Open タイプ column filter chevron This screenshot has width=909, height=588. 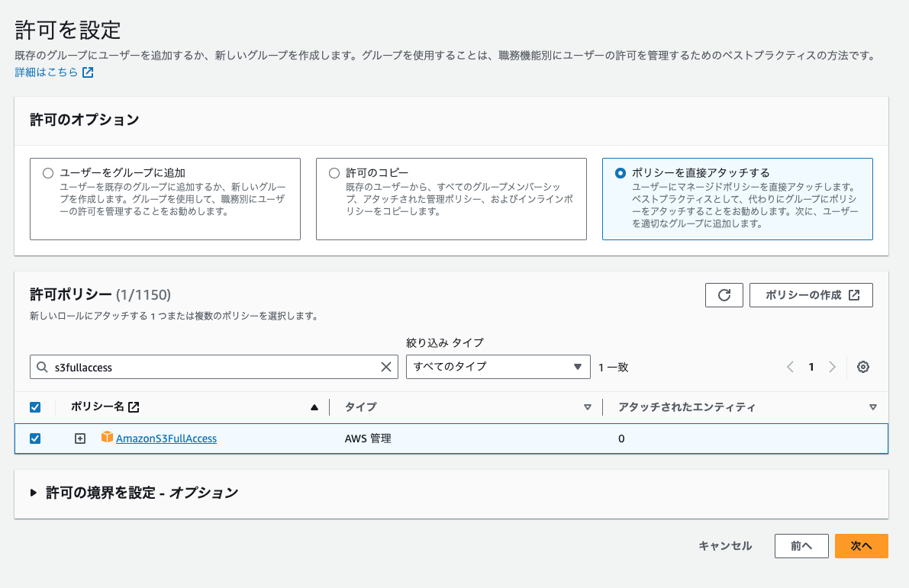(588, 406)
